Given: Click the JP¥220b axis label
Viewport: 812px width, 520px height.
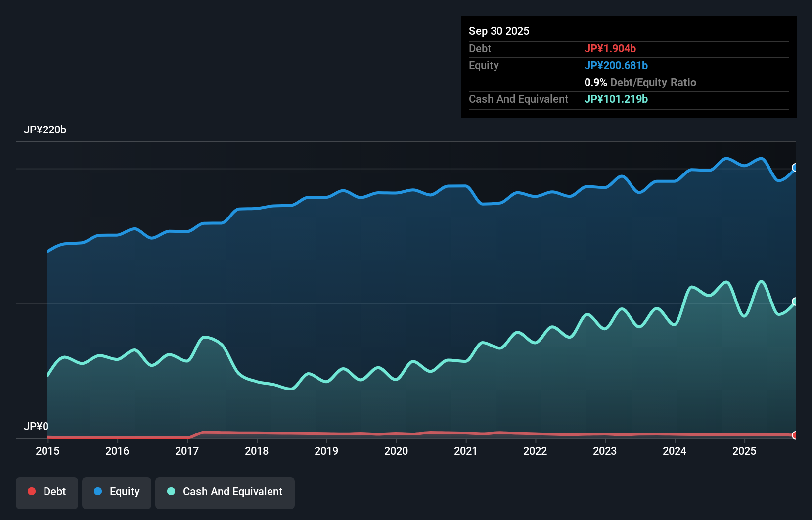Looking at the screenshot, I should point(45,130).
